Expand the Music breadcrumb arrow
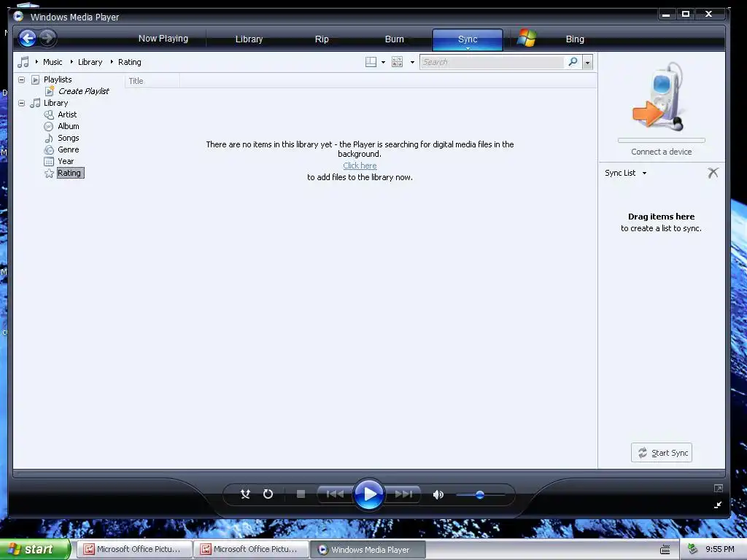Image resolution: width=747 pixels, height=560 pixels. click(36, 62)
